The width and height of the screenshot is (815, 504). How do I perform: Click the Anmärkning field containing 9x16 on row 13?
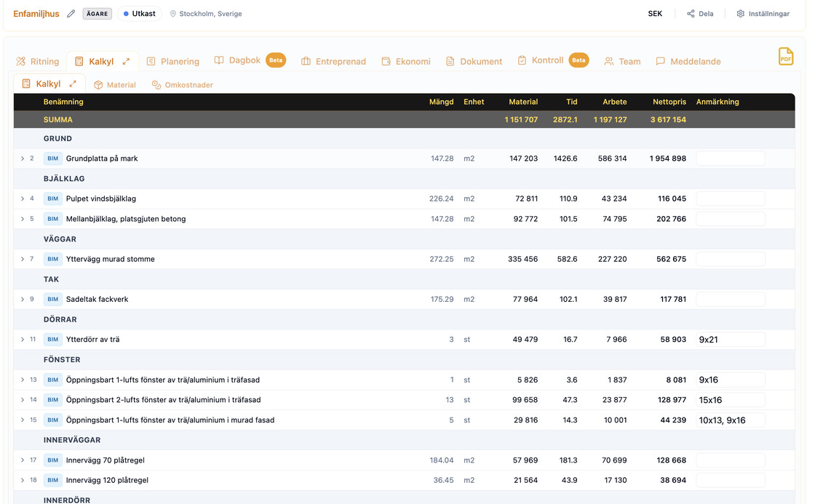pyautogui.click(x=731, y=380)
